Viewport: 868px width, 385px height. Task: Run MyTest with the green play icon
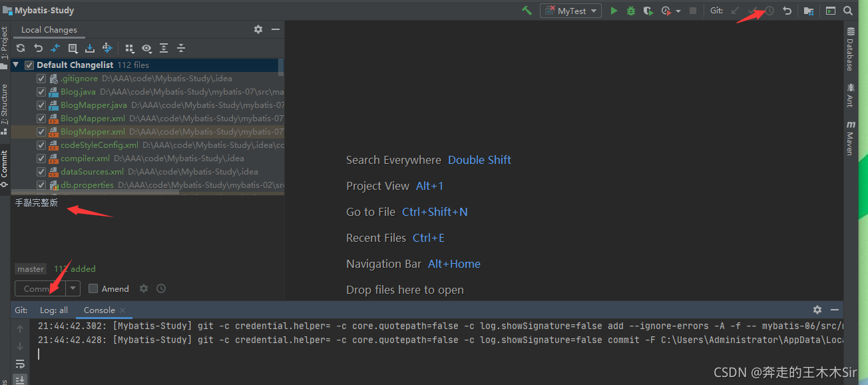pyautogui.click(x=614, y=11)
